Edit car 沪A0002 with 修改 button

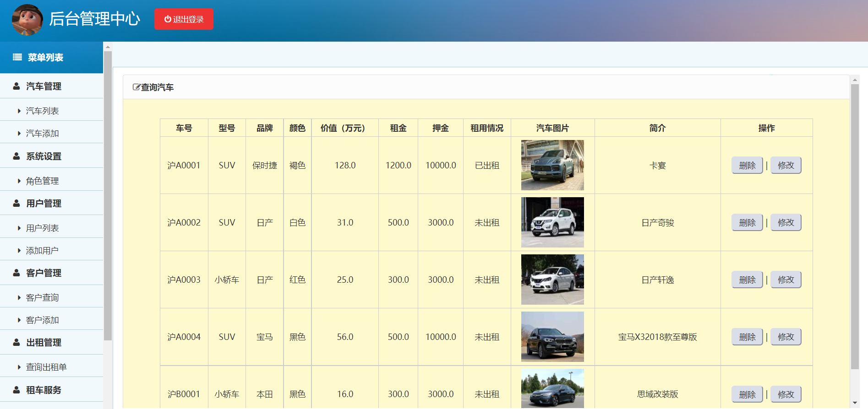786,222
